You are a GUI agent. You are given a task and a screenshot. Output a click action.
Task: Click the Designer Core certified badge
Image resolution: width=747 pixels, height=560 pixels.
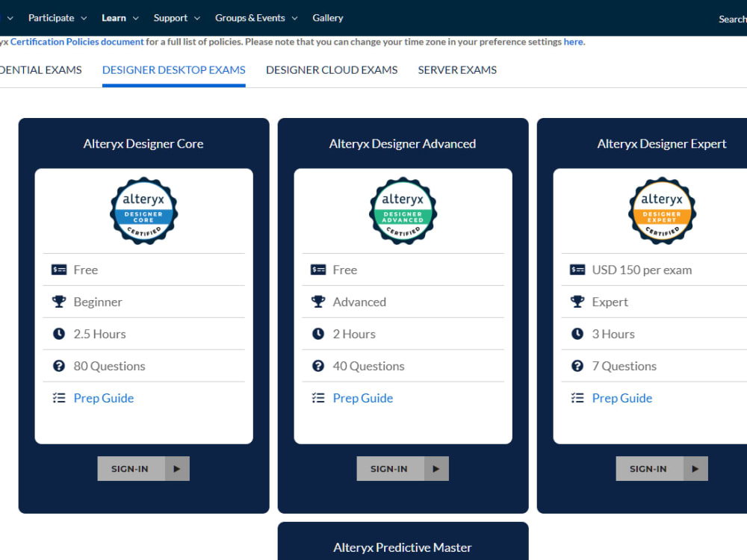tap(144, 211)
